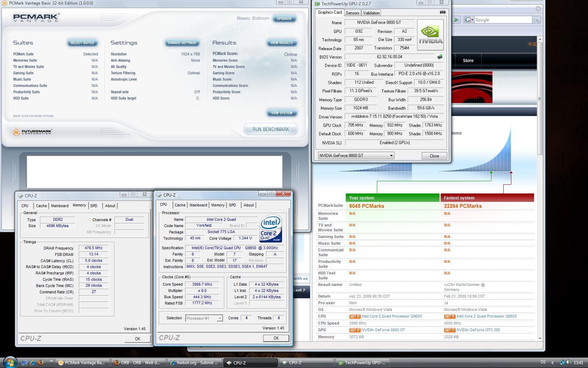Image resolution: width=588 pixels, height=368 pixels.
Task: Switch site language to 中文
Action: 532,44
